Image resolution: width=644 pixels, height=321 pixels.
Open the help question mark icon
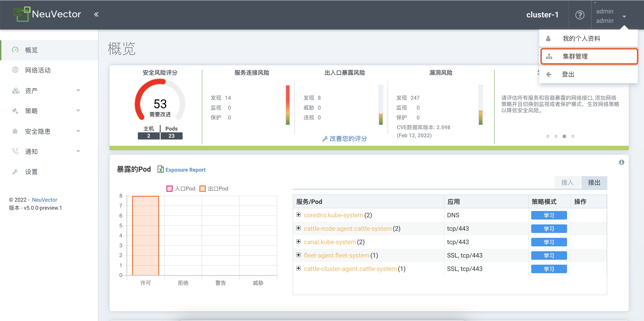pyautogui.click(x=580, y=15)
